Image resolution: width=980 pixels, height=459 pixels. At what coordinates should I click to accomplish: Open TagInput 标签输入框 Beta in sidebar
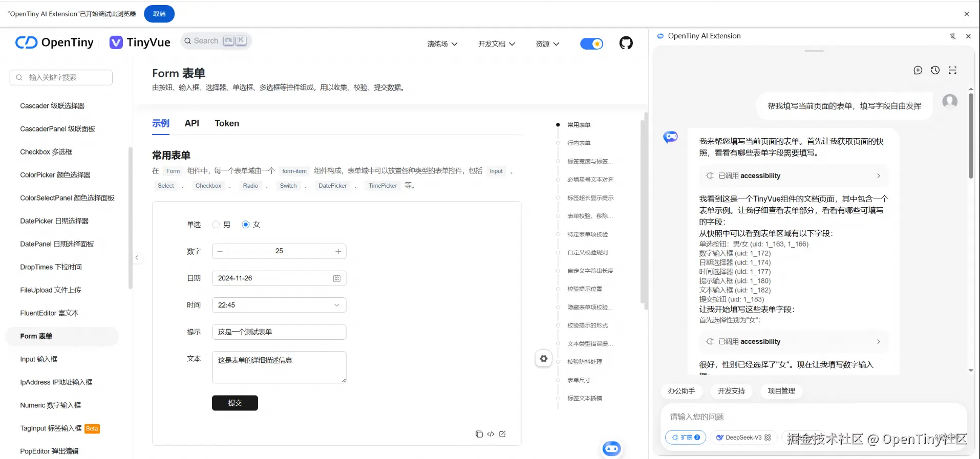click(60, 428)
